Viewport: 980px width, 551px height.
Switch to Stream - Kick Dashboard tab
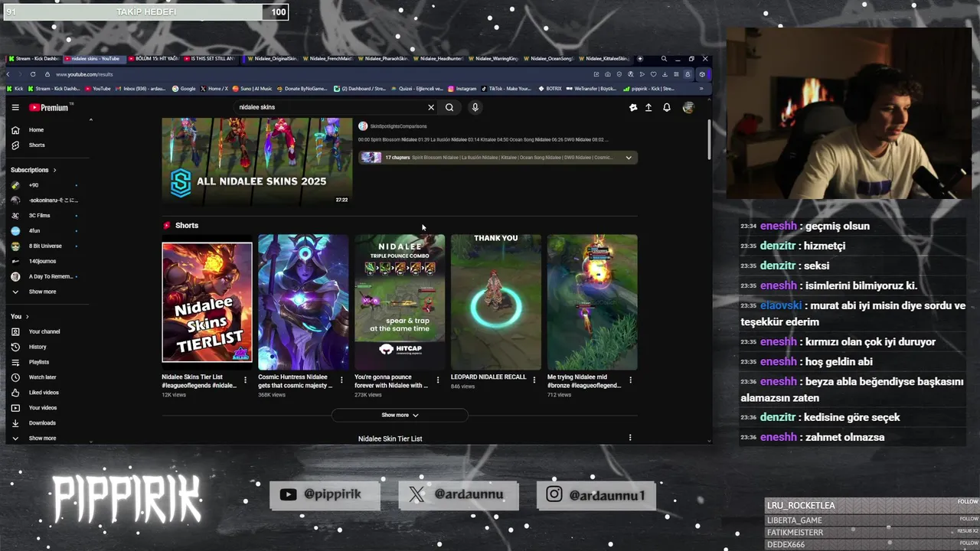click(x=33, y=59)
